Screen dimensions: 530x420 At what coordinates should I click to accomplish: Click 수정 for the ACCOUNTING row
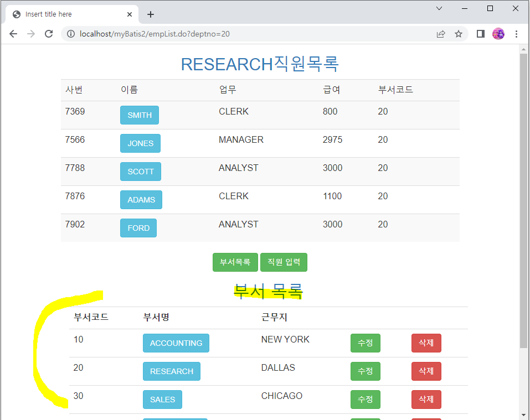pos(366,343)
